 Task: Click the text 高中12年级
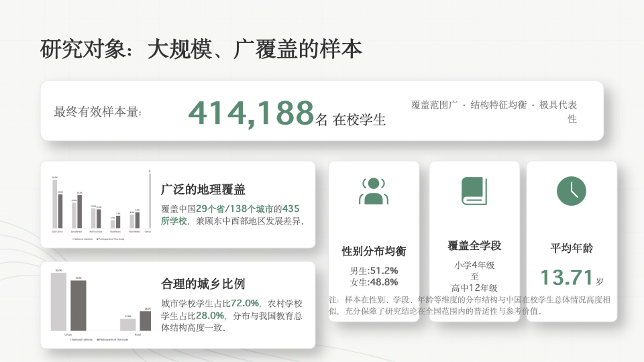click(x=474, y=288)
